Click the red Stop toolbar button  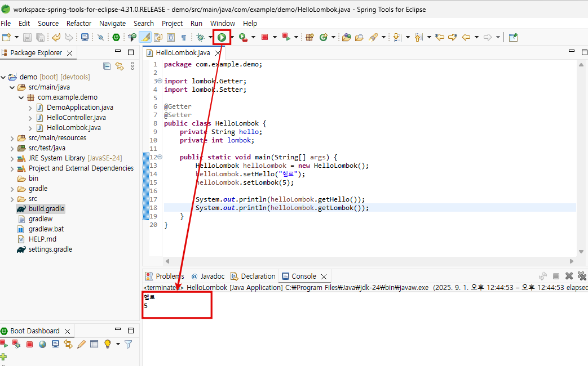point(264,37)
